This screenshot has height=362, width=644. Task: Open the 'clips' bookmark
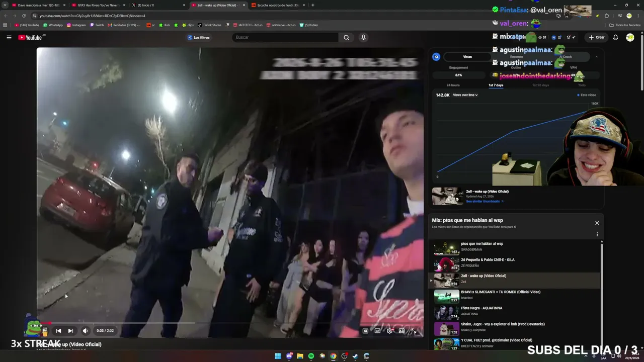(188, 25)
